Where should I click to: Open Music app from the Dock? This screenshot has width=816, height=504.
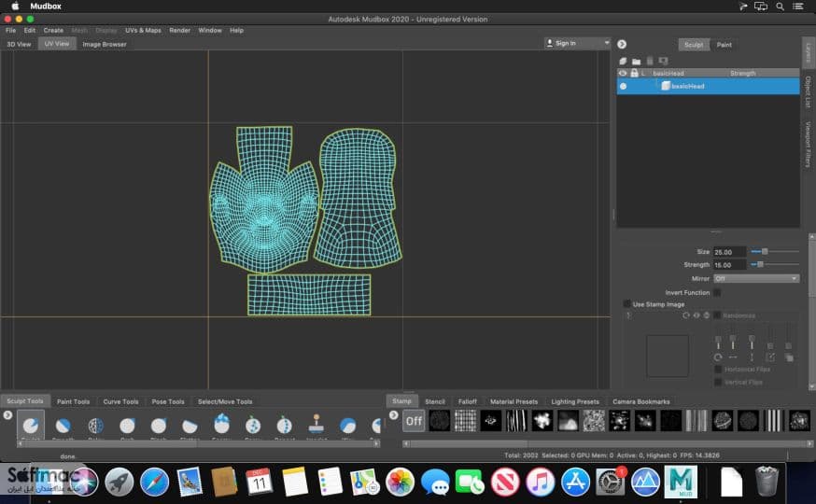540,482
